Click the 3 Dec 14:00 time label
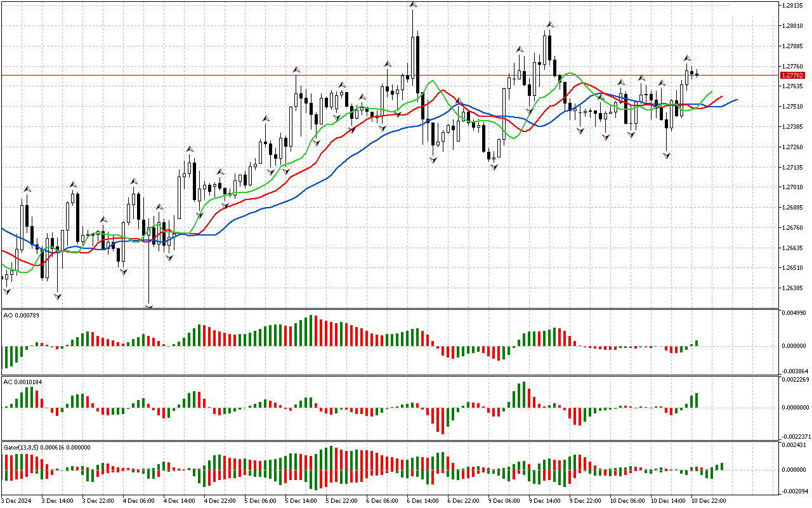This screenshot has height=508, width=812. 58,500
